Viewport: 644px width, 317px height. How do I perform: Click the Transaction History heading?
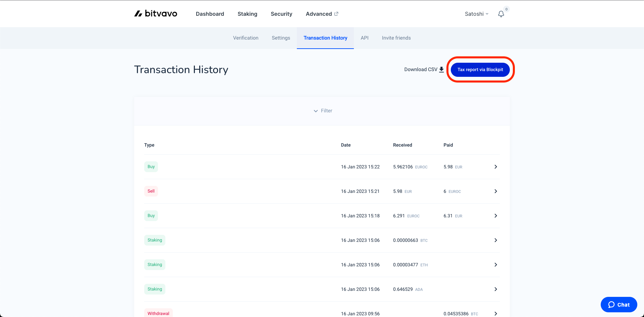pyautogui.click(x=181, y=69)
